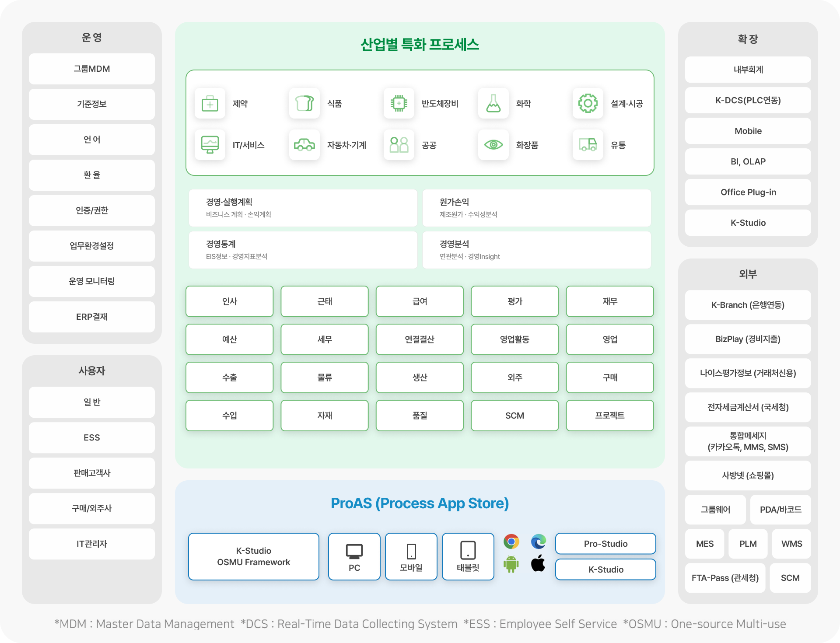The image size is (840, 643).
Task: Open the K-Studio OSMU Framework panel
Action: coord(253,556)
